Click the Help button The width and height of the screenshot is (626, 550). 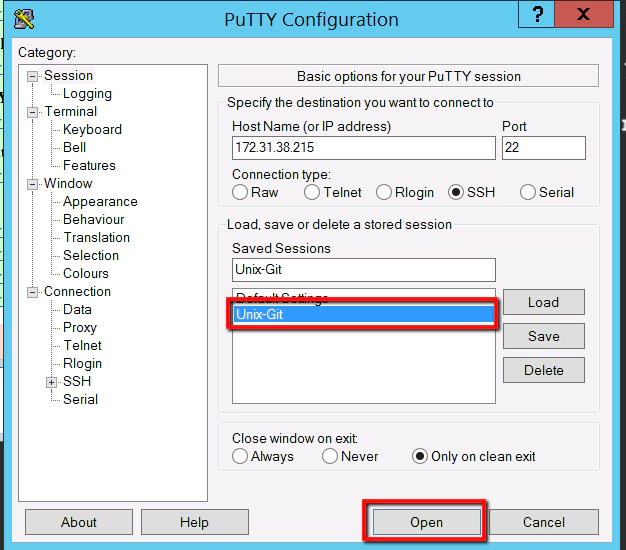(x=194, y=522)
